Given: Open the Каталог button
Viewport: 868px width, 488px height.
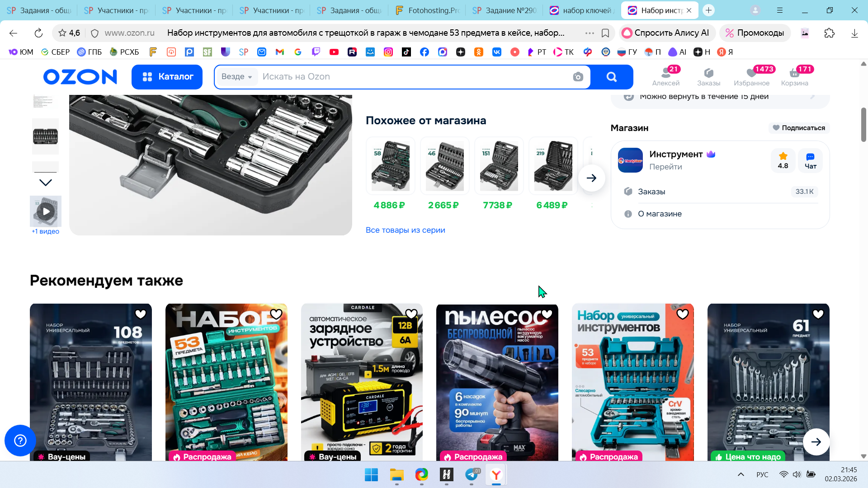Looking at the screenshot, I should 167,77.
